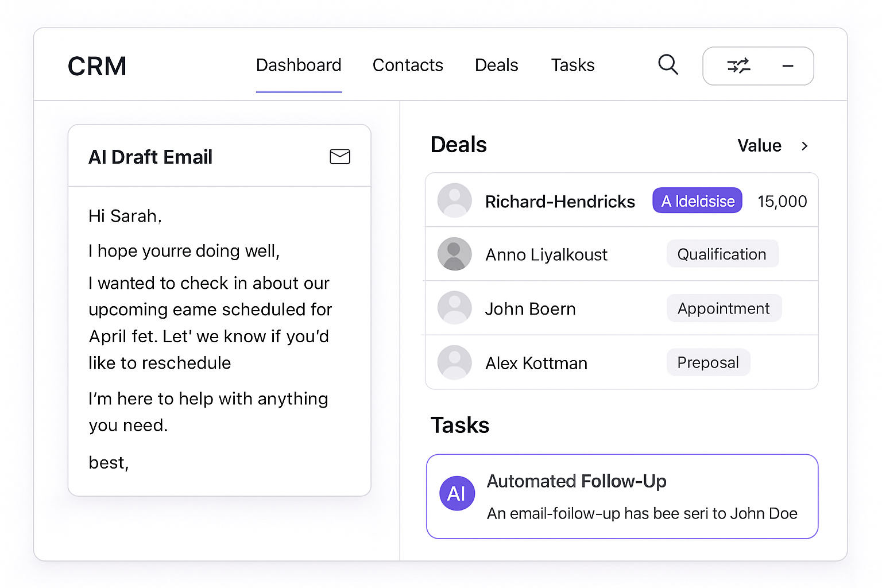Click John Boern avatar

click(455, 308)
